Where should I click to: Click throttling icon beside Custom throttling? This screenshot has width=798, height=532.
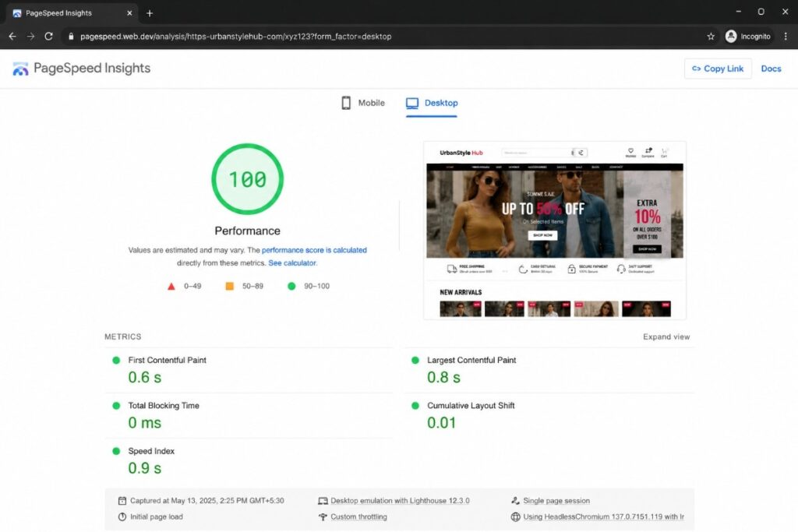coord(323,516)
